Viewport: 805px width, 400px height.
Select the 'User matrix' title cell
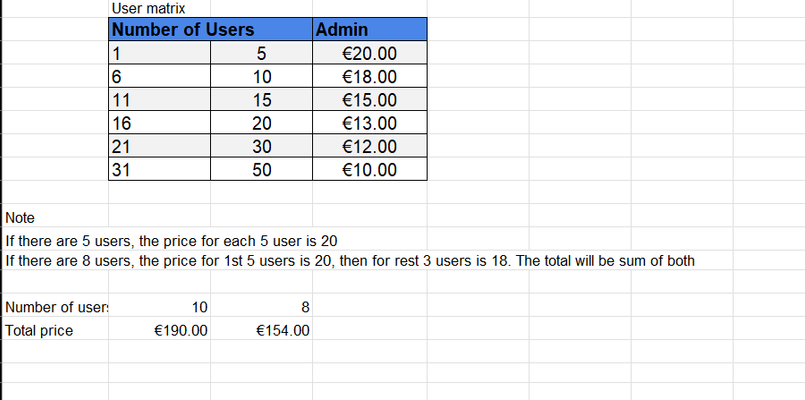click(159, 9)
